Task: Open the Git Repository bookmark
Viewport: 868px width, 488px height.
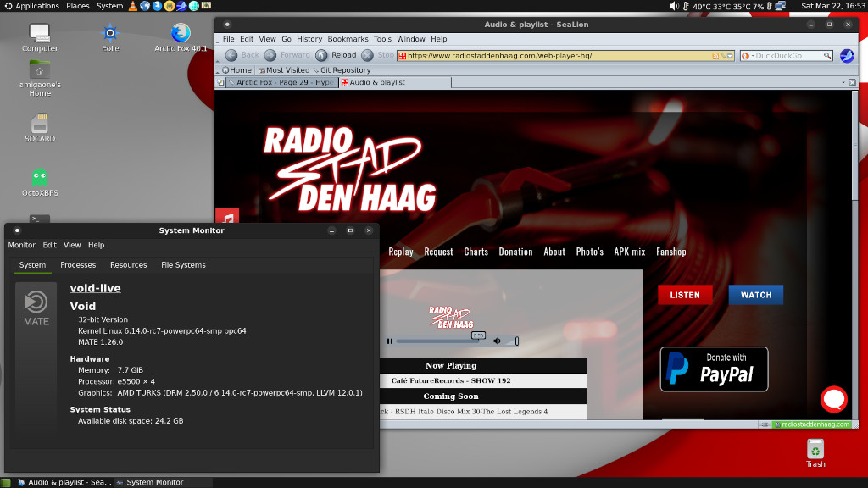Action: point(342,70)
